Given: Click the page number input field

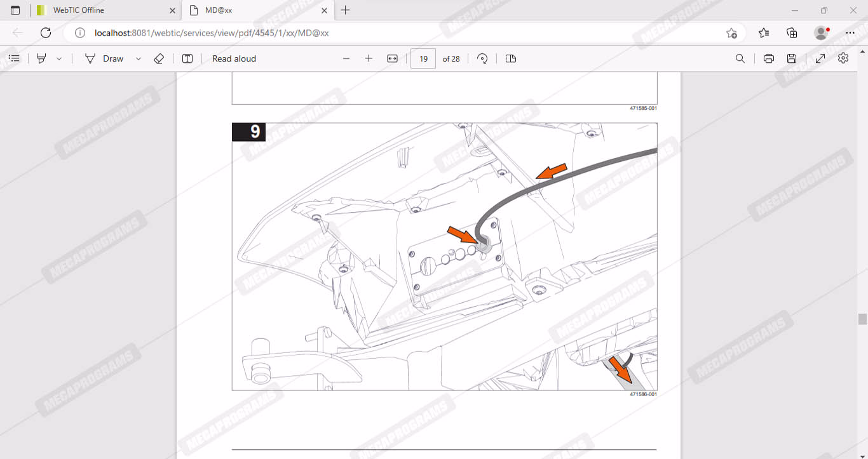Looking at the screenshot, I should coord(423,58).
